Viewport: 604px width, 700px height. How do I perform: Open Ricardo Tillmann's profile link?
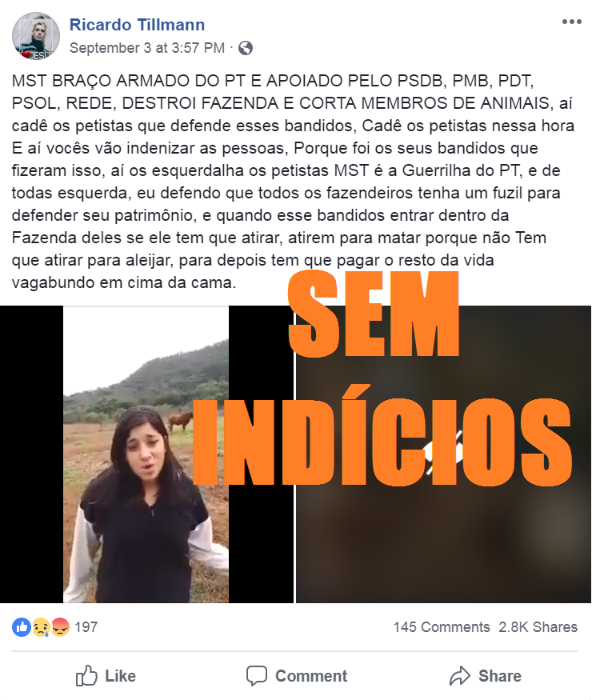[x=137, y=25]
